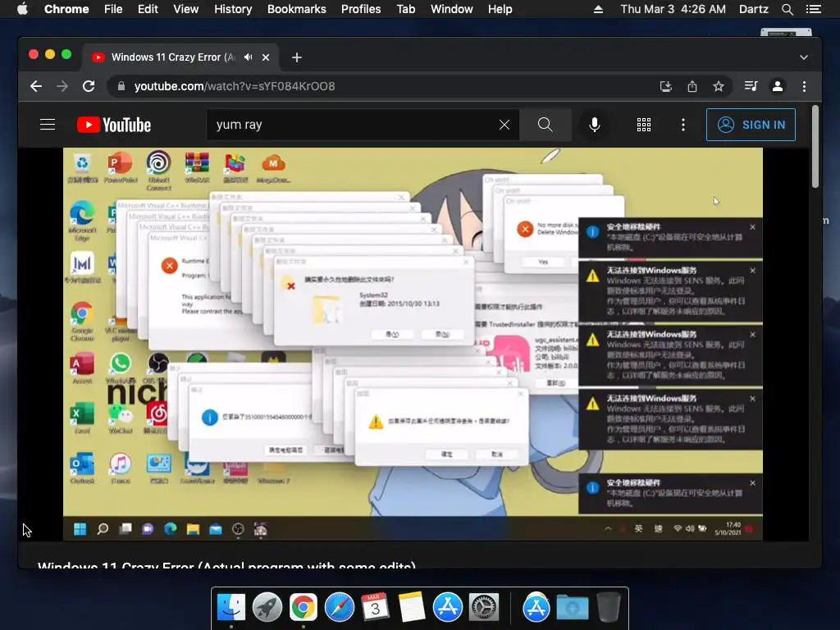
Task: Mute the tab via speaker icon
Action: point(248,57)
